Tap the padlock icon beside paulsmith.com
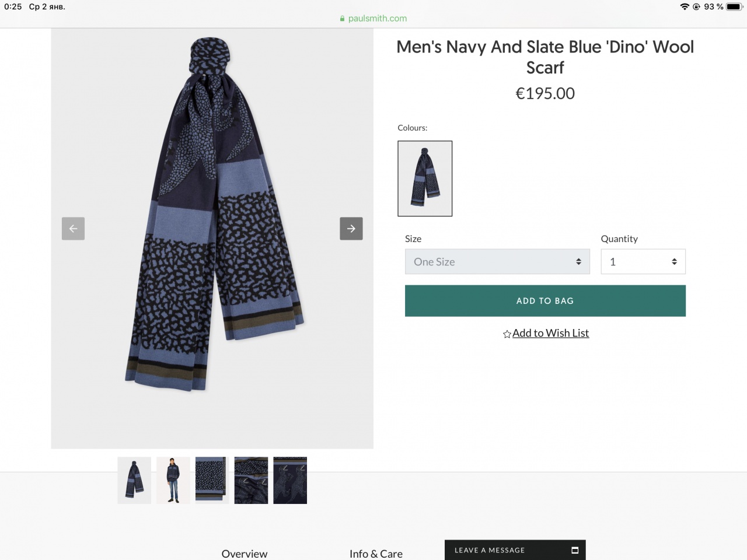The image size is (747, 560). click(x=343, y=19)
